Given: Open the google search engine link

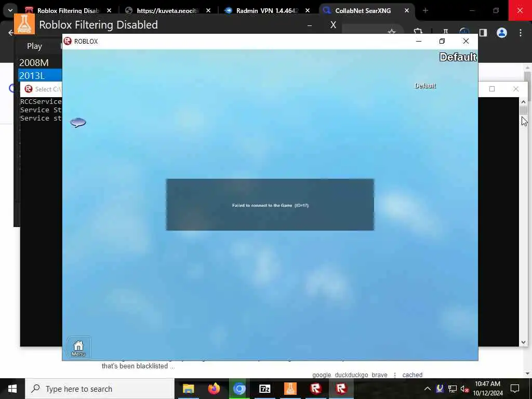Looking at the screenshot, I should (x=321, y=375).
